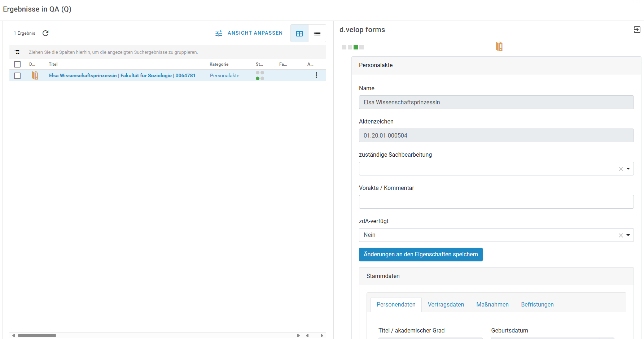This screenshot has height=339, width=644.
Task: Click the orange folder icon in the forms header
Action: (x=499, y=47)
